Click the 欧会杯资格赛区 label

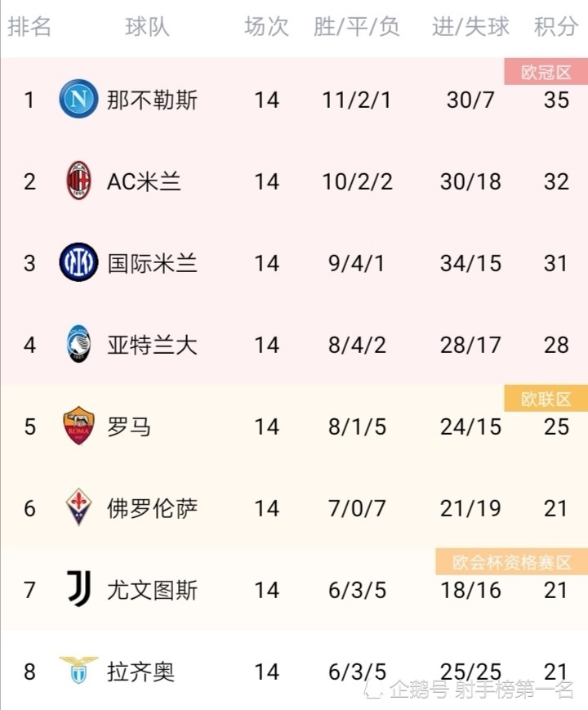[511, 562]
